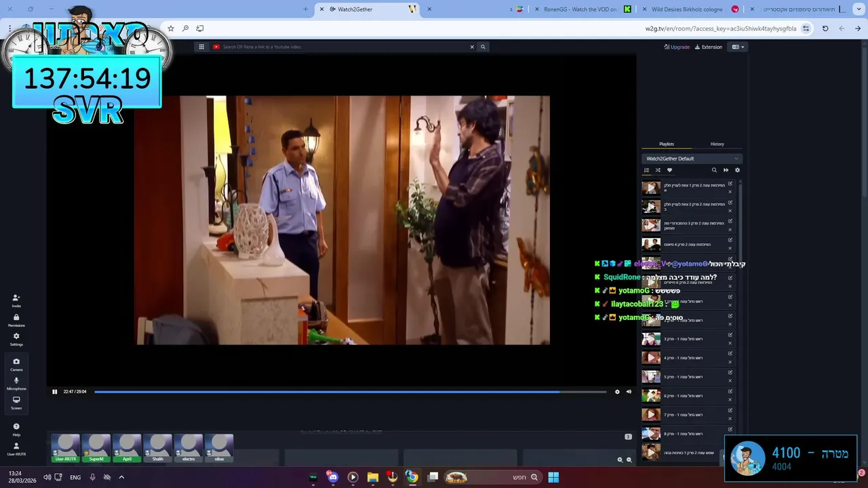This screenshot has height=488, width=868.
Task: Open the Invite sidebar option
Action: tap(16, 300)
